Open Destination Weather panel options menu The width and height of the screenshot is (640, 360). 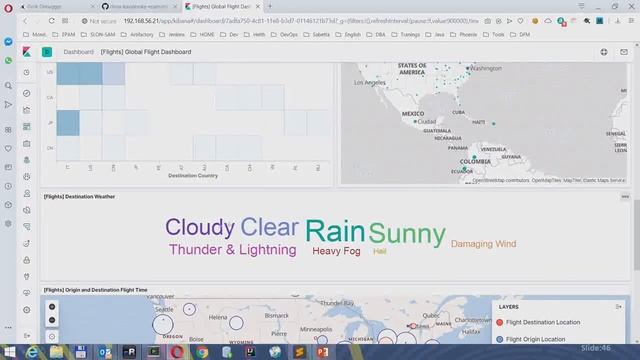coord(625,197)
